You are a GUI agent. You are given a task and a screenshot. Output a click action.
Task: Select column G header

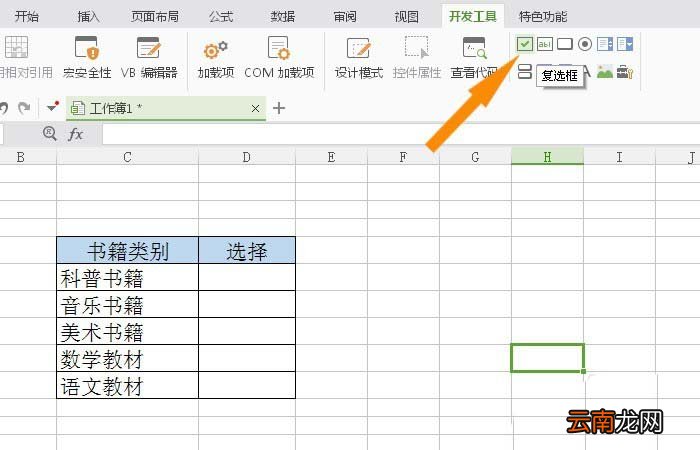475,157
